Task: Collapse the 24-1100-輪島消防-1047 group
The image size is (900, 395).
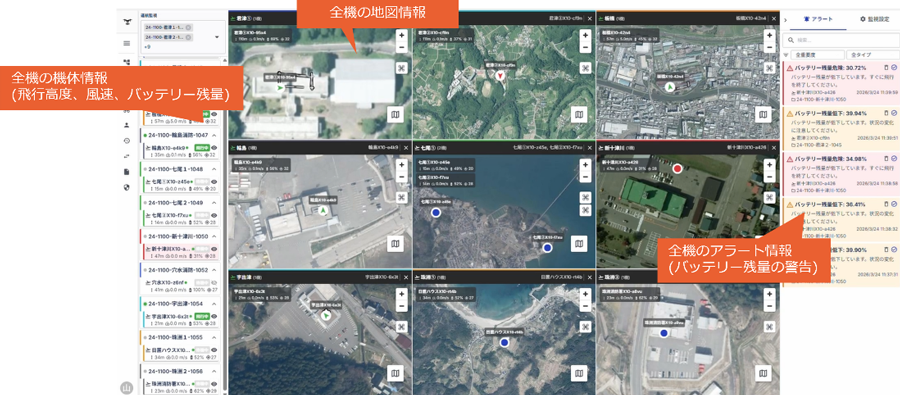Action: 214,135
